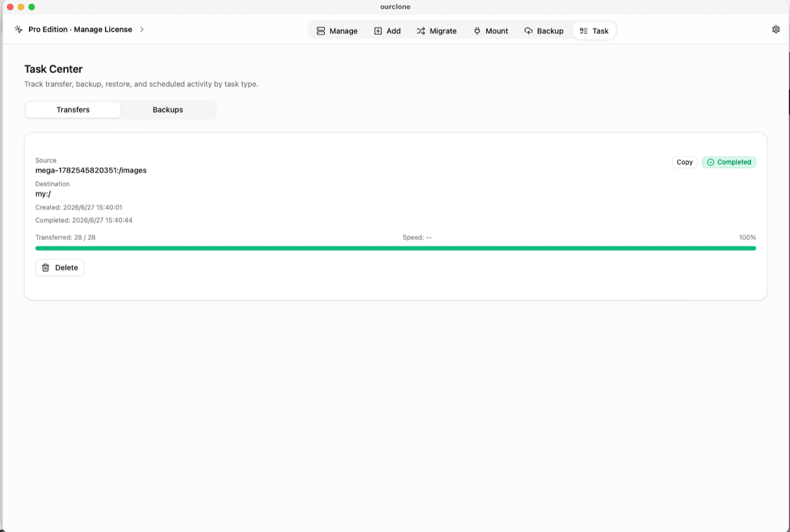Click the source path mega-1782545820351:/images
The height and width of the screenshot is (532, 790).
point(91,170)
